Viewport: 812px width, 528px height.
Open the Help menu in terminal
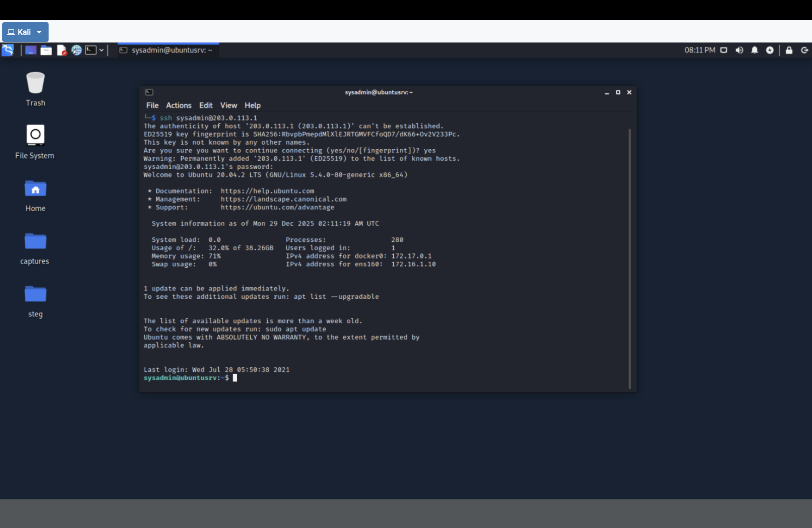(252, 105)
